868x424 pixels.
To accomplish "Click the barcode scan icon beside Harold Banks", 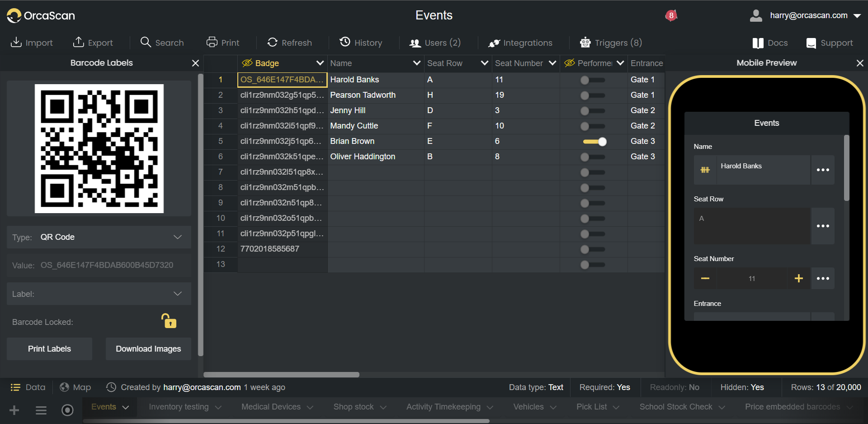I will click(705, 170).
